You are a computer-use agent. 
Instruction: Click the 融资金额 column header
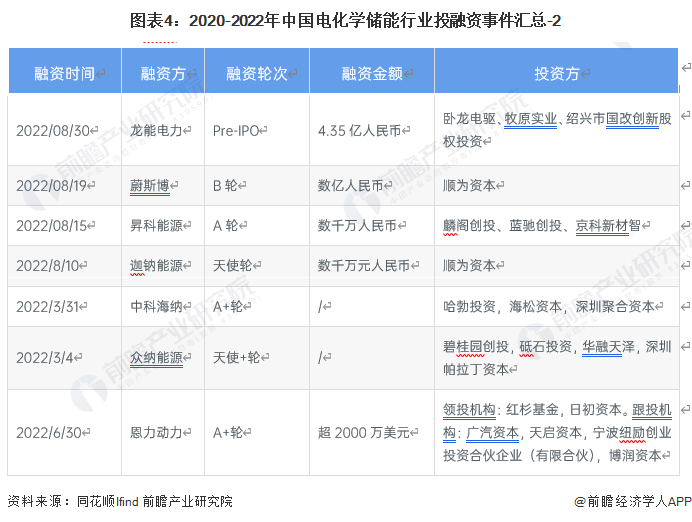[372, 71]
